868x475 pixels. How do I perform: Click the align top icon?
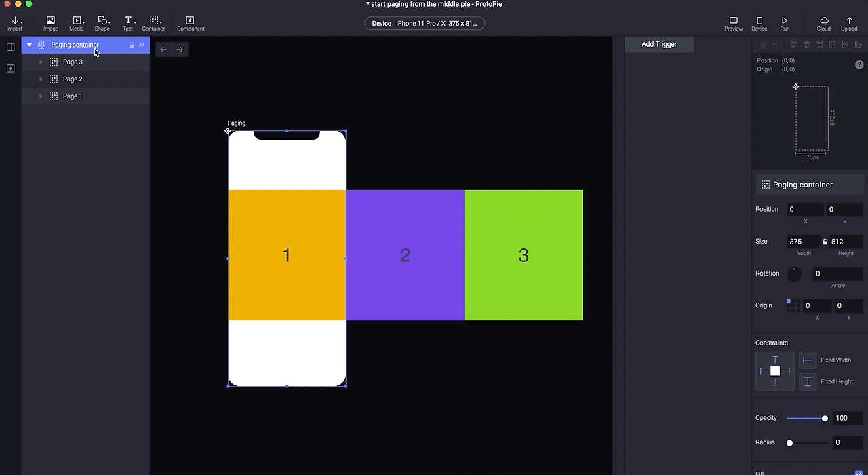832,44
